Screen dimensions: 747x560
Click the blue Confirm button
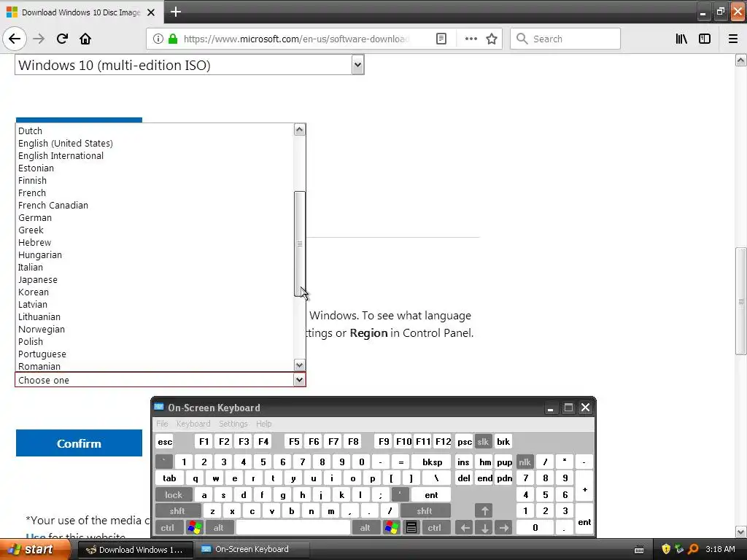pos(79,443)
